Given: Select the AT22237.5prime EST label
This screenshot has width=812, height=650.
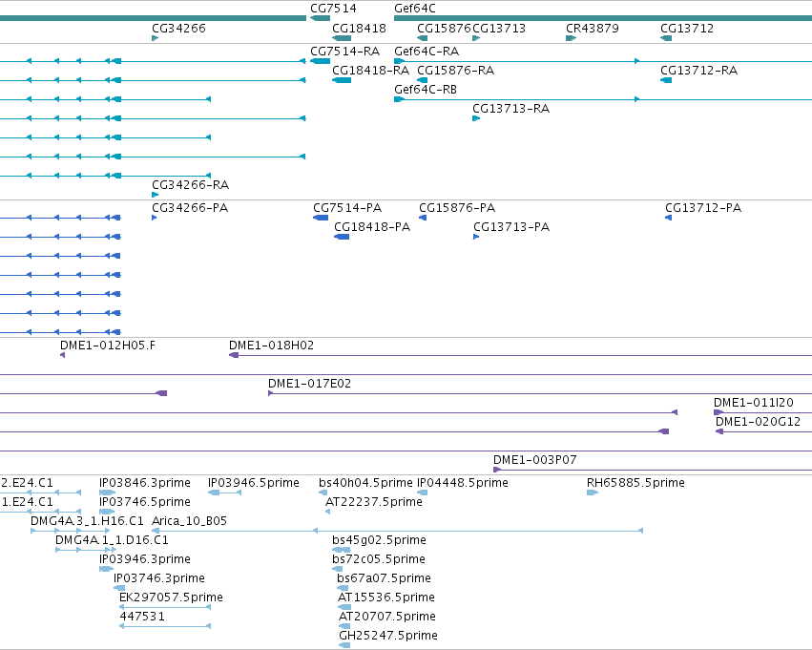Looking at the screenshot, I should click(374, 502).
